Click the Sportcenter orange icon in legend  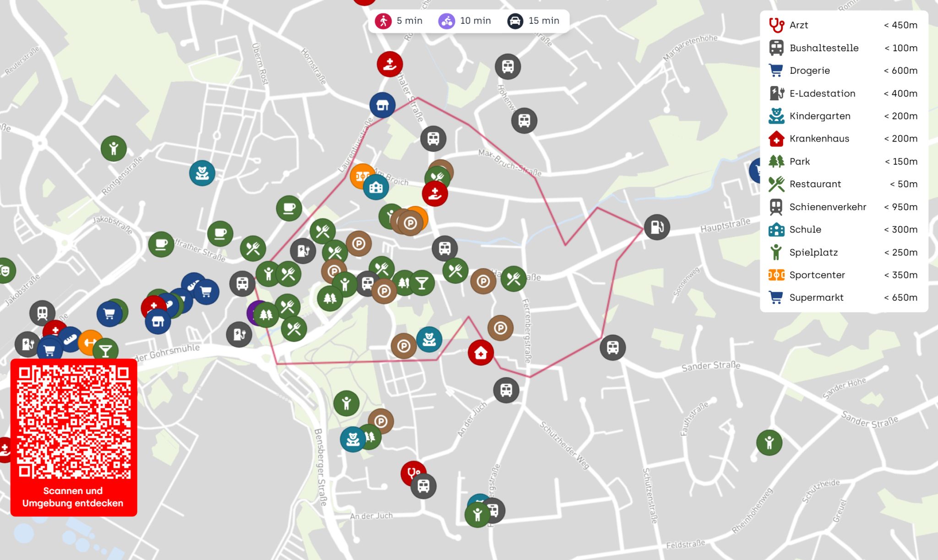coord(776,275)
